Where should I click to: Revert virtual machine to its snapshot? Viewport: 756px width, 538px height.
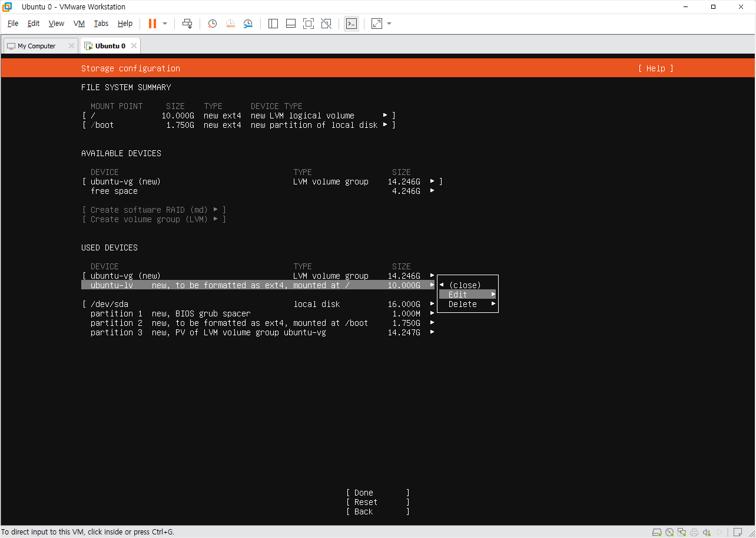[x=230, y=24]
